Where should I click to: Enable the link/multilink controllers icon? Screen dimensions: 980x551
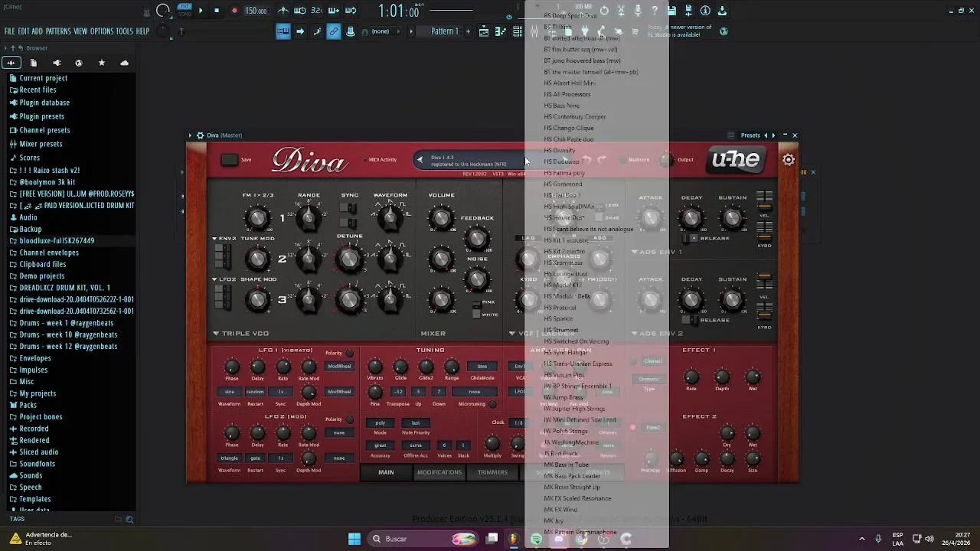point(334,31)
